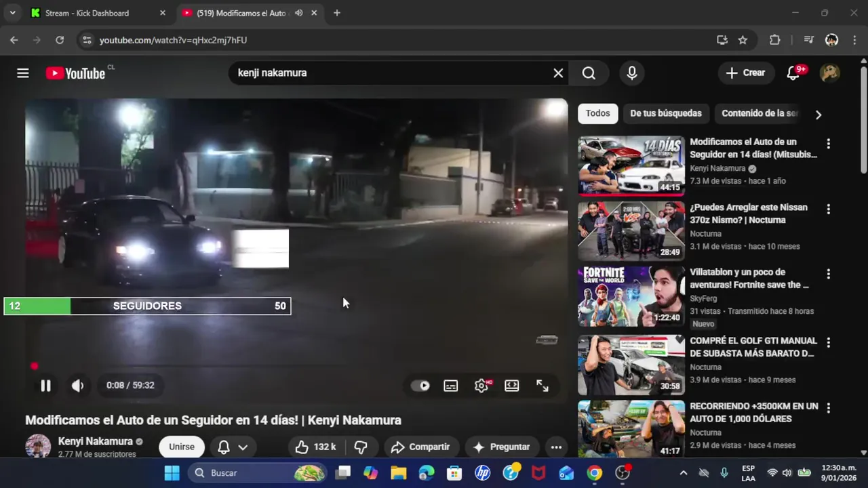The height and width of the screenshot is (488, 868).
Task: Open browser extensions puzzle icon
Action: pyautogui.click(x=775, y=40)
